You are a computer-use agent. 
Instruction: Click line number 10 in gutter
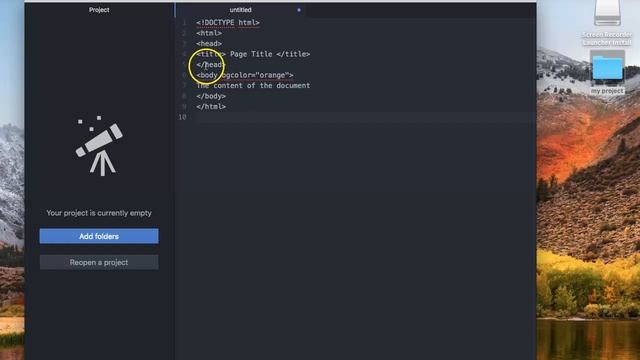click(182, 117)
